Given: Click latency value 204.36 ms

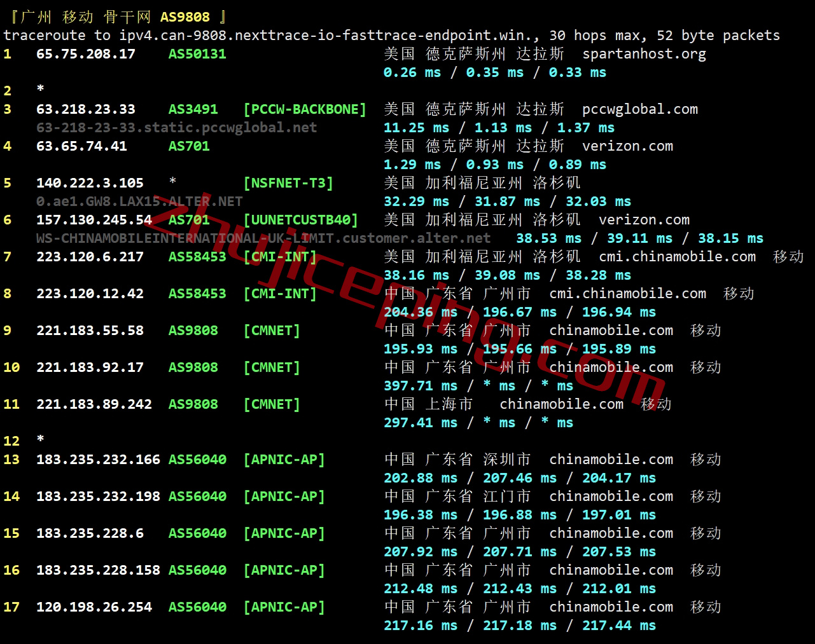Looking at the screenshot, I should click(x=421, y=312).
